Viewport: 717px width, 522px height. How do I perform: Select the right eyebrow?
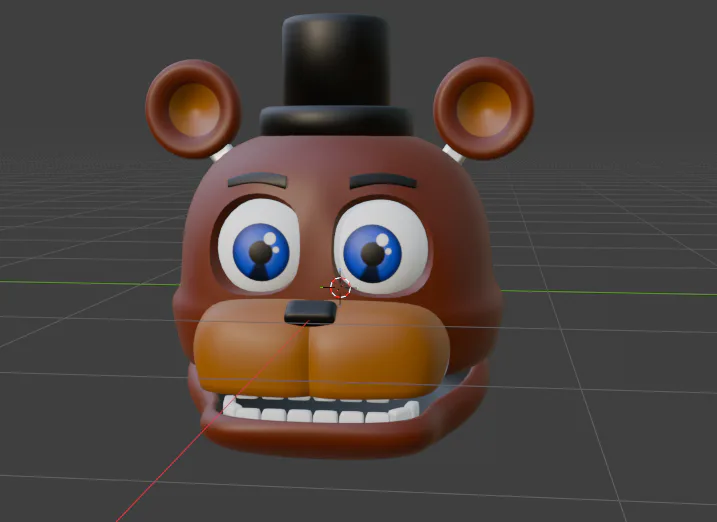383,181
